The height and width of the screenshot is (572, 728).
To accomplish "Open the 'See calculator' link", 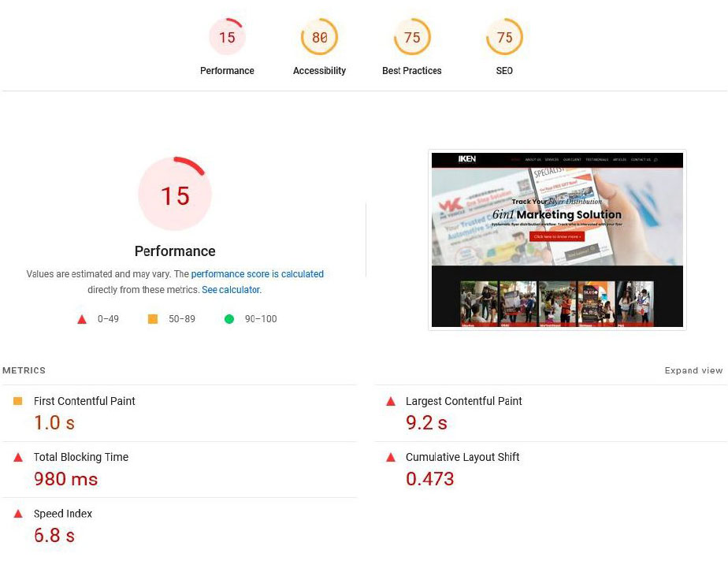I will pos(230,290).
